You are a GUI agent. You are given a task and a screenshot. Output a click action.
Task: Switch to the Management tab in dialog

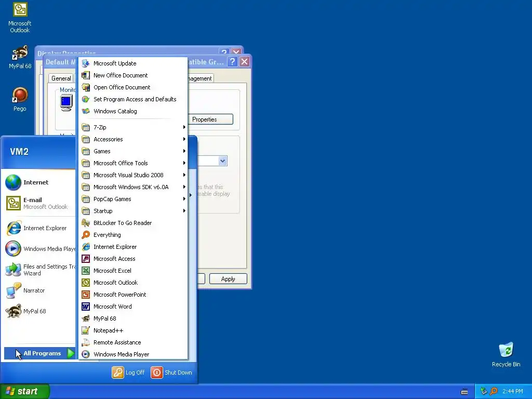click(x=200, y=78)
